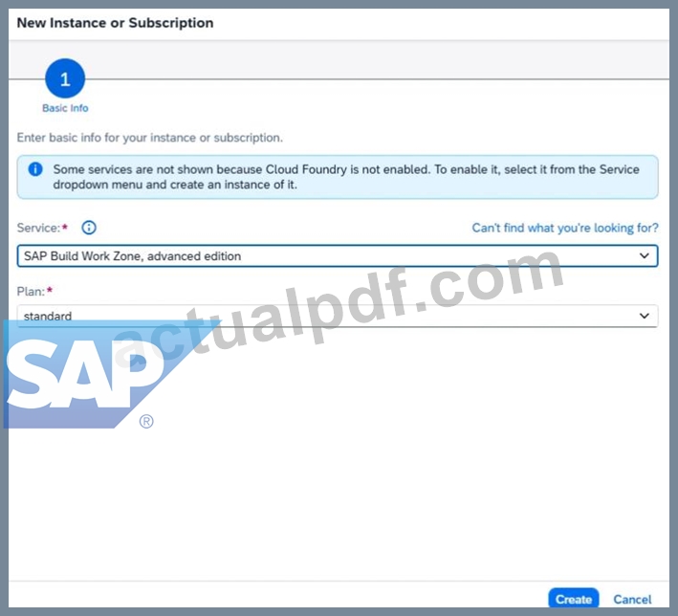Click the New Instance or Subscription title
Image resolution: width=678 pixels, height=616 pixels.
[x=115, y=23]
